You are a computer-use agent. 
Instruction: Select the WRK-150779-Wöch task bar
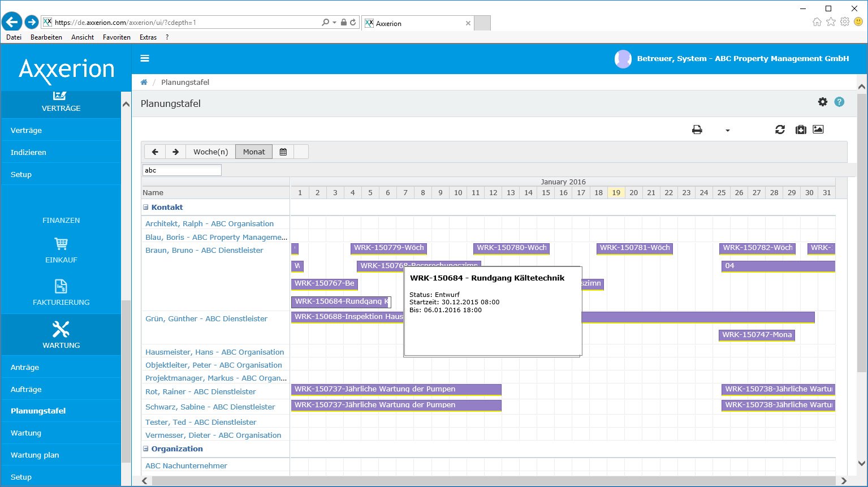(x=388, y=248)
